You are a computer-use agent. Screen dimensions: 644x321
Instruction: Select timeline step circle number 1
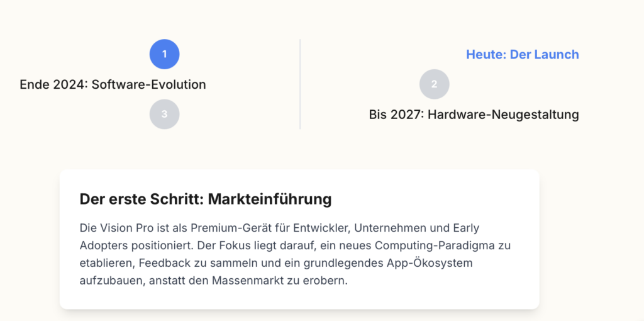[x=164, y=54]
